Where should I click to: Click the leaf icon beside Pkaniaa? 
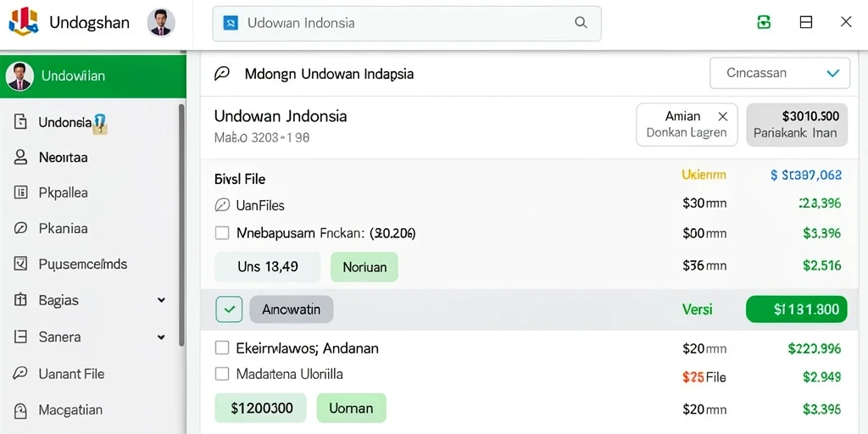20,228
